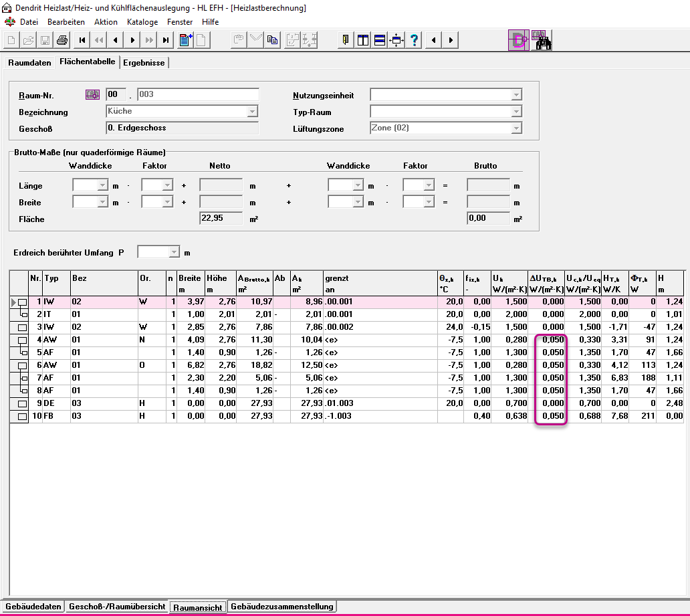The width and height of the screenshot is (690, 616).
Task: Select row header of row 9 DE
Action: (19, 404)
